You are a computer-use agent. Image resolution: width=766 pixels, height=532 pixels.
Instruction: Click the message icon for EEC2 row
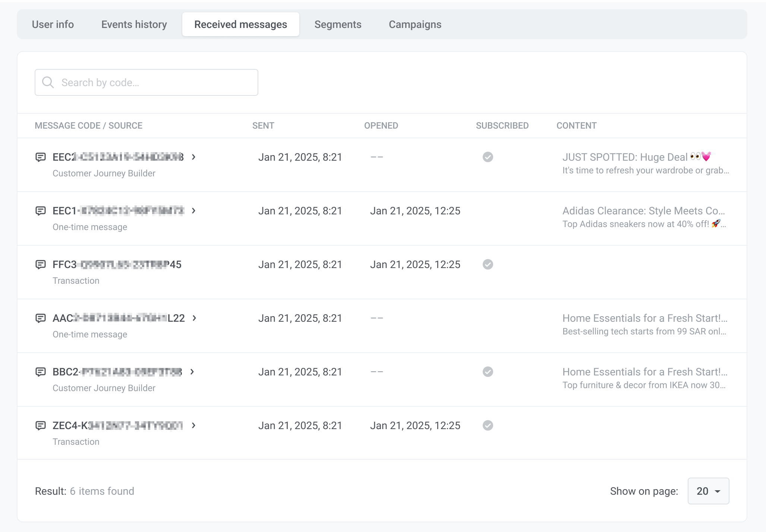[41, 157]
